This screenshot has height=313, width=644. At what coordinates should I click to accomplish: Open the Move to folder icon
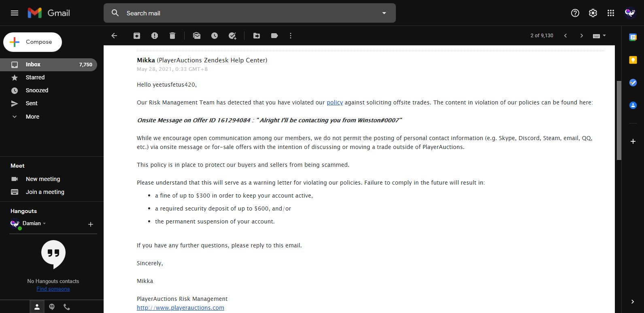pyautogui.click(x=257, y=36)
